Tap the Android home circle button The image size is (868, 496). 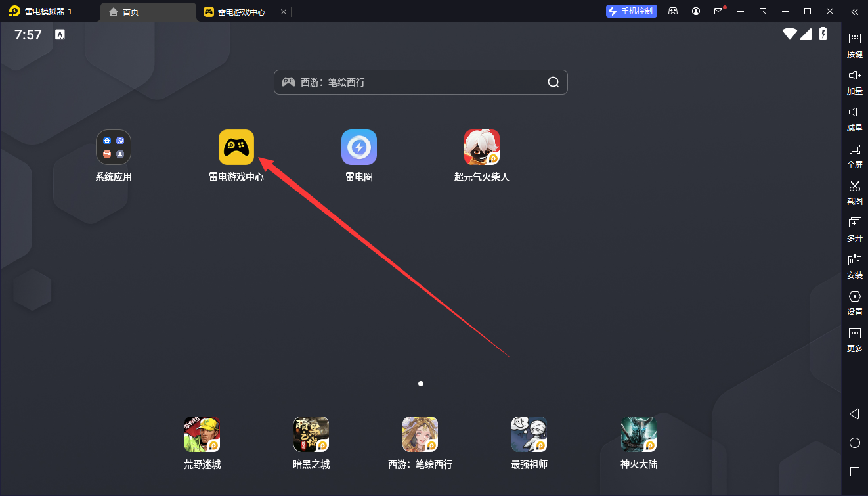855,443
